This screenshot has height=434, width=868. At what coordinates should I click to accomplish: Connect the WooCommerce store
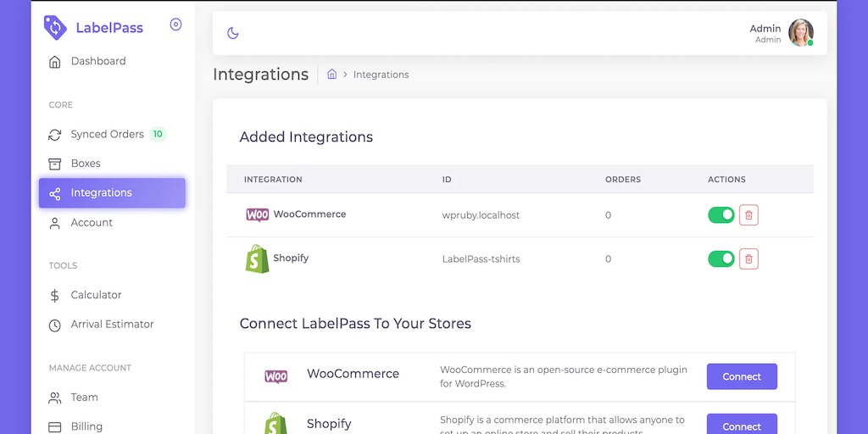tap(742, 377)
